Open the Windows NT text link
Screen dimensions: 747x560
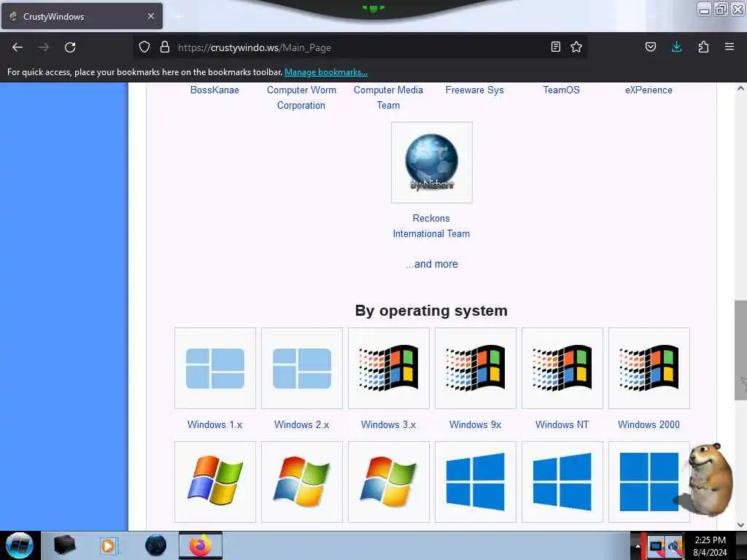point(562,424)
